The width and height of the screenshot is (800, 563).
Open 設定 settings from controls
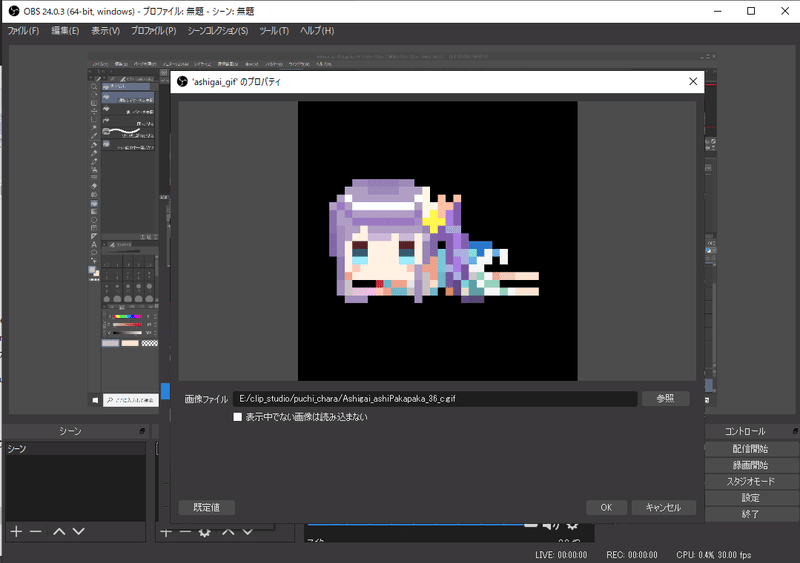tap(751, 498)
